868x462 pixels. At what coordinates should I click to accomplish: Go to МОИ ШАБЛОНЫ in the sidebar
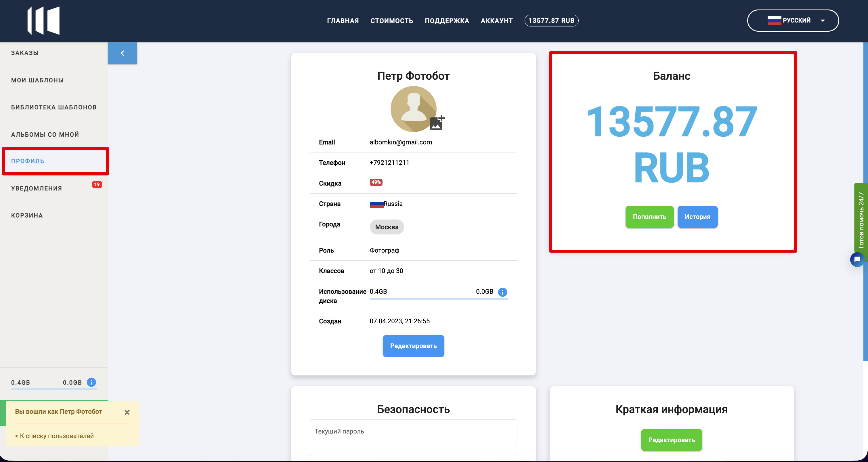(37, 80)
